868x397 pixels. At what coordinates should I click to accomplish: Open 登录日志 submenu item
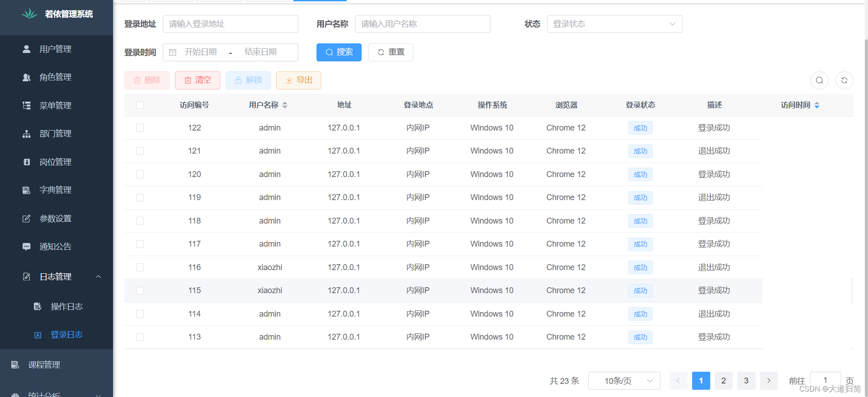57,335
